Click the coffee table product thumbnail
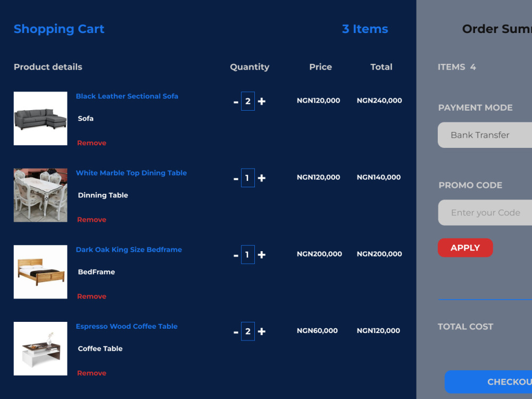This screenshot has width=532, height=399. click(x=40, y=348)
